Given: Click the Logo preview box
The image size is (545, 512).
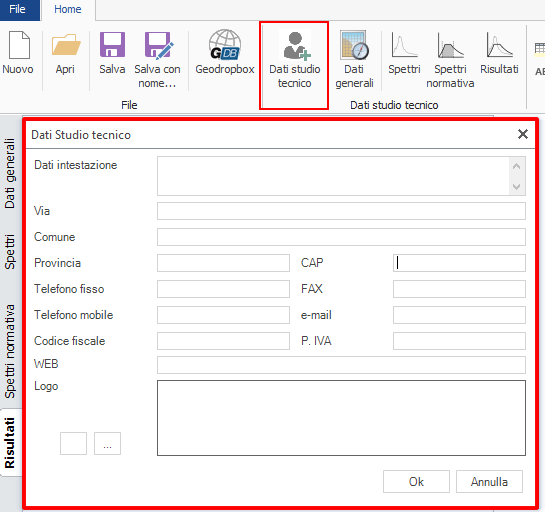Looking at the screenshot, I should pyautogui.click(x=341, y=418).
